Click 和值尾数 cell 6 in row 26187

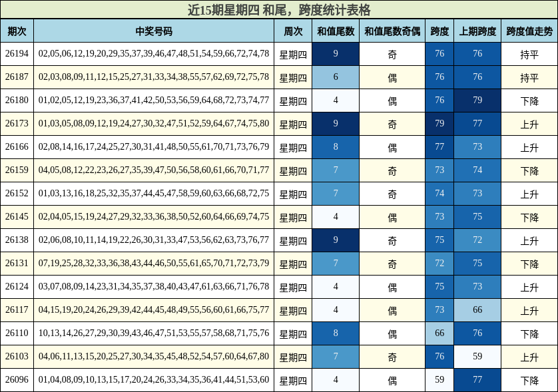(336, 77)
